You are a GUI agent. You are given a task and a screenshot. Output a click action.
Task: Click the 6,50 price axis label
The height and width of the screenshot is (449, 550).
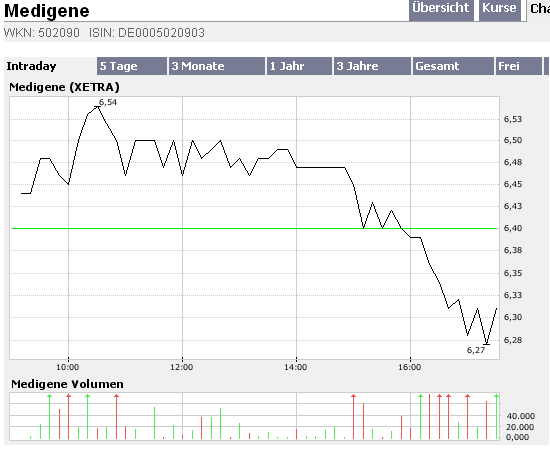tap(513, 140)
